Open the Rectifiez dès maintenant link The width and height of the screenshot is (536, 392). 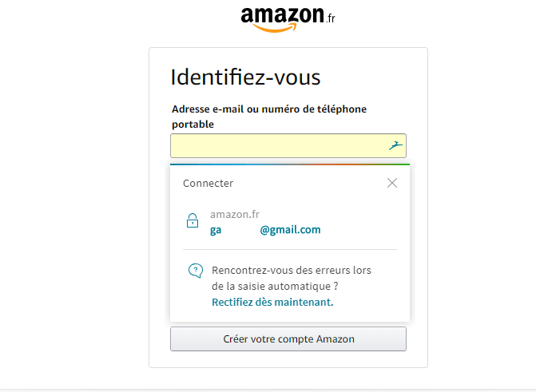point(272,302)
